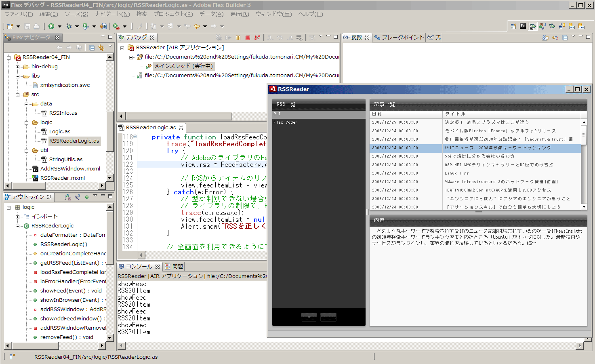
Task: Open the Run button dropdown arrow
Action: pos(59,26)
